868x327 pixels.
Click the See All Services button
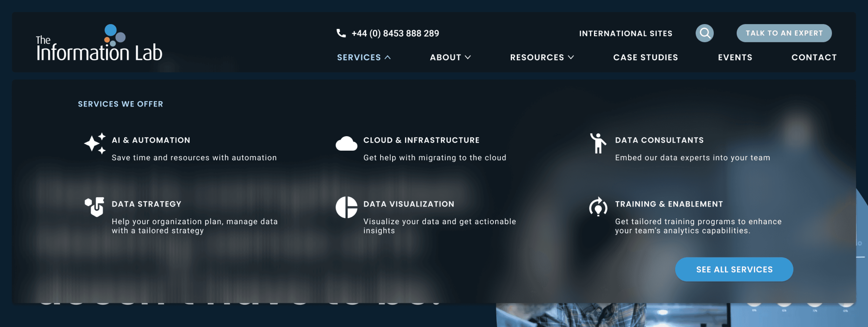pyautogui.click(x=734, y=270)
